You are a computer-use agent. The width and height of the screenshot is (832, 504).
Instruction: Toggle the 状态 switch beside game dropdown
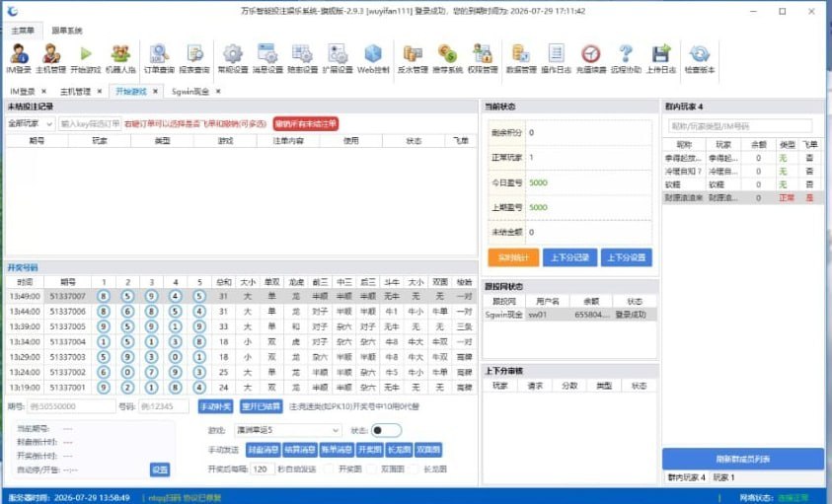coord(386,430)
